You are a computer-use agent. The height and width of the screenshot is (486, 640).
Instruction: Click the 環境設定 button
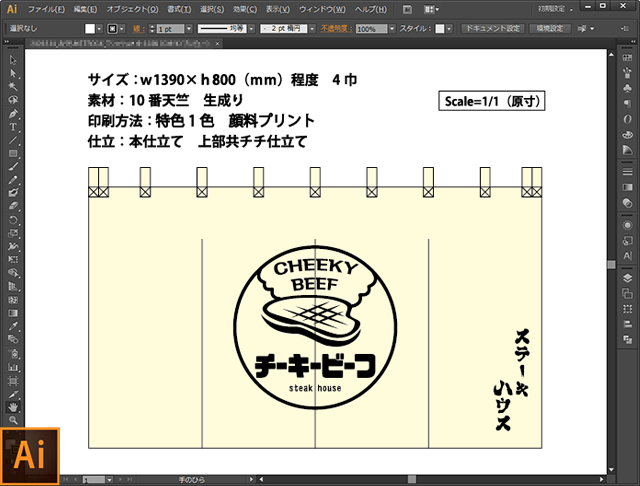pos(550,28)
